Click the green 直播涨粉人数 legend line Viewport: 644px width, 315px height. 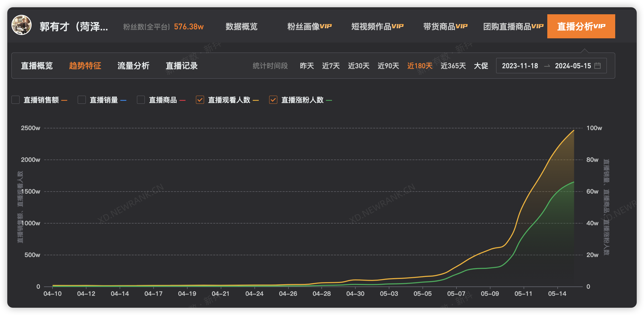329,100
